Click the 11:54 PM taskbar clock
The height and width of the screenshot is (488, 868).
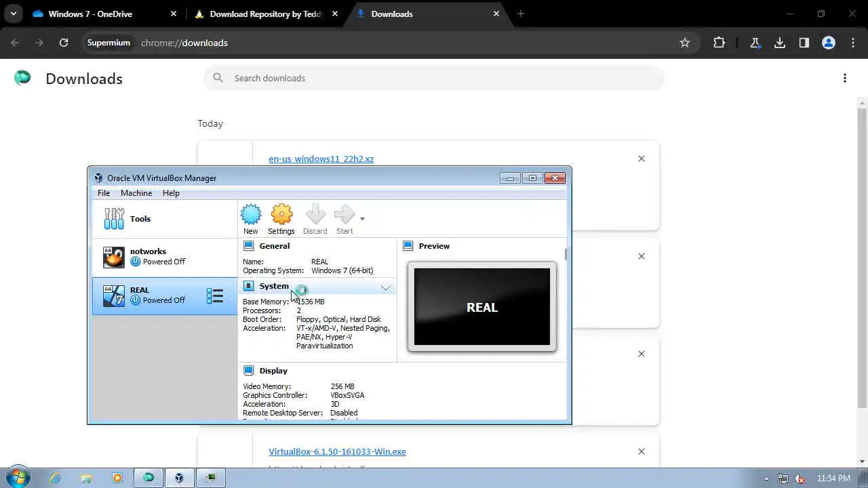[x=833, y=479]
